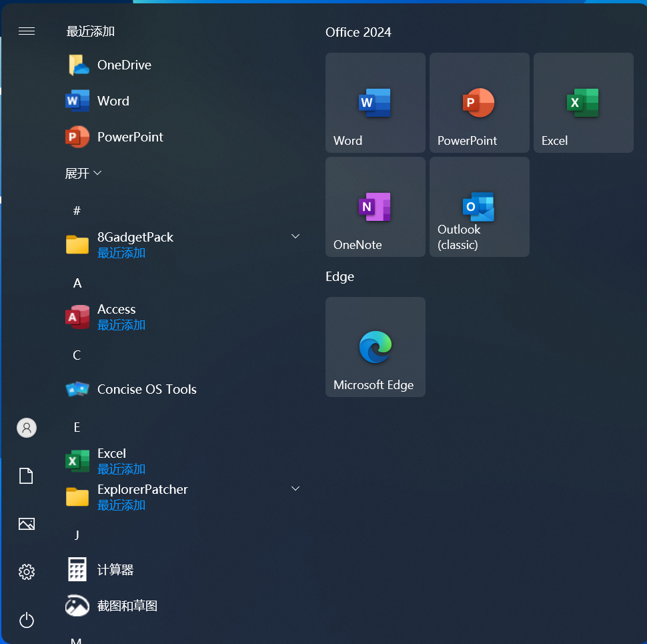Toggle the hamburger menu in Start sidebar

pyautogui.click(x=27, y=31)
